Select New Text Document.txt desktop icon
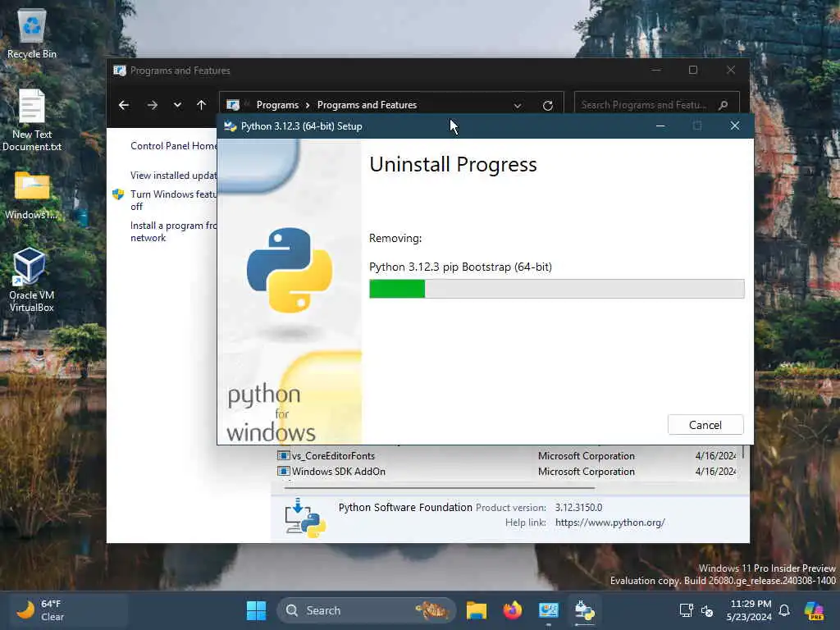This screenshot has width=840, height=630. [32, 120]
